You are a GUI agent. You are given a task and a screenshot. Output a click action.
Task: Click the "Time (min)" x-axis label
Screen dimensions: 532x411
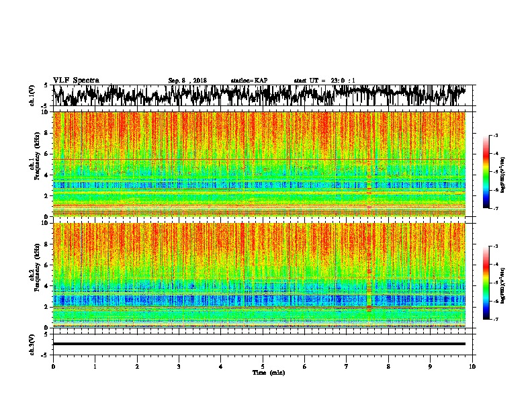[269, 373]
